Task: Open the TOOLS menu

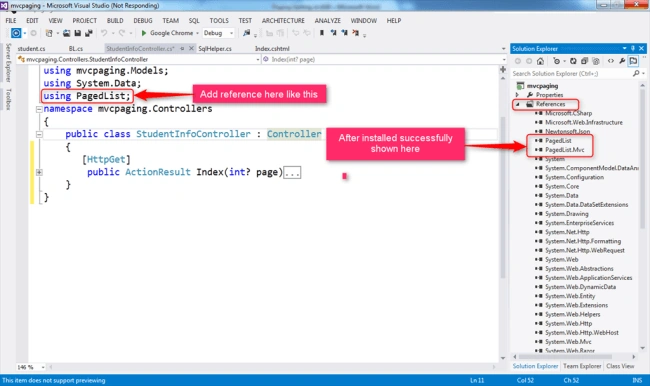Action: [x=219, y=20]
